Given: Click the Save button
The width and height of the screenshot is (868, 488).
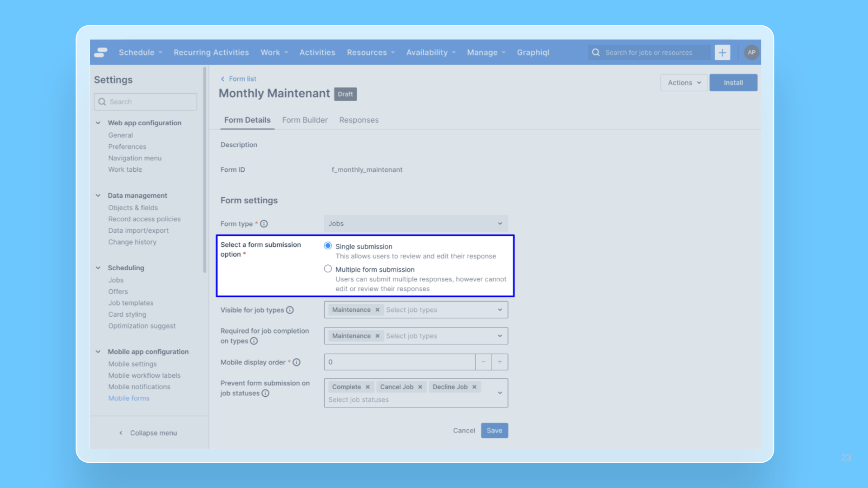Looking at the screenshot, I should [x=495, y=431].
